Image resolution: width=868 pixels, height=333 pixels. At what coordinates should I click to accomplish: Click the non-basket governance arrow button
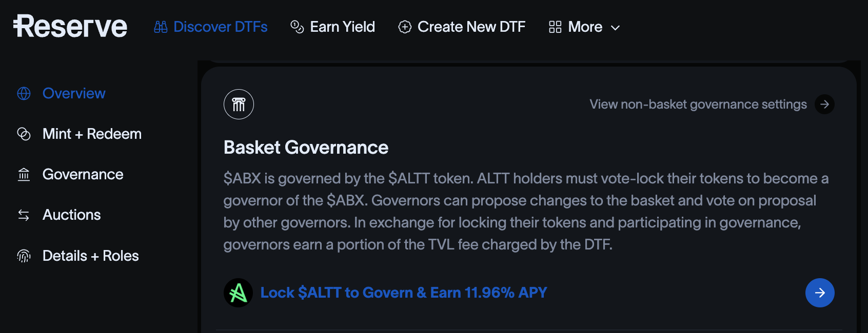pyautogui.click(x=824, y=105)
